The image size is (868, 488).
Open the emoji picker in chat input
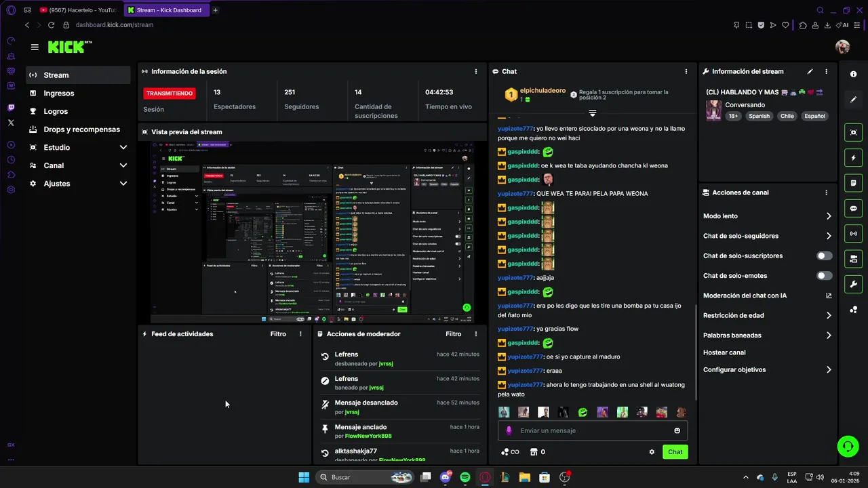[677, 430]
